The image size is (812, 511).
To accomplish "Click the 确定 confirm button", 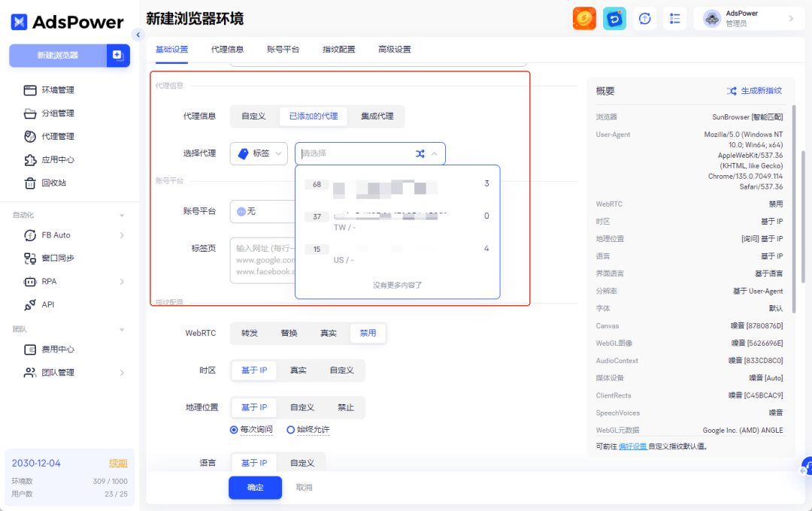I will 255,488.
